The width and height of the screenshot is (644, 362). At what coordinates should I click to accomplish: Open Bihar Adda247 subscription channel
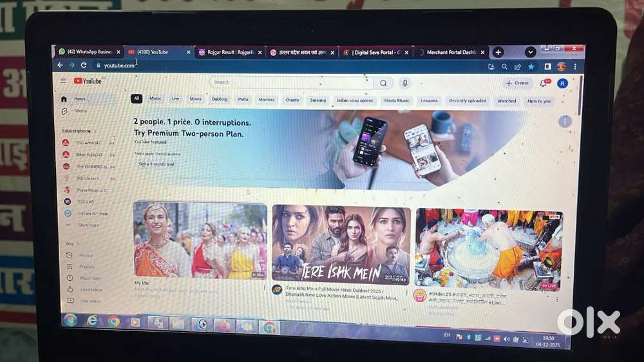[x=88, y=155]
